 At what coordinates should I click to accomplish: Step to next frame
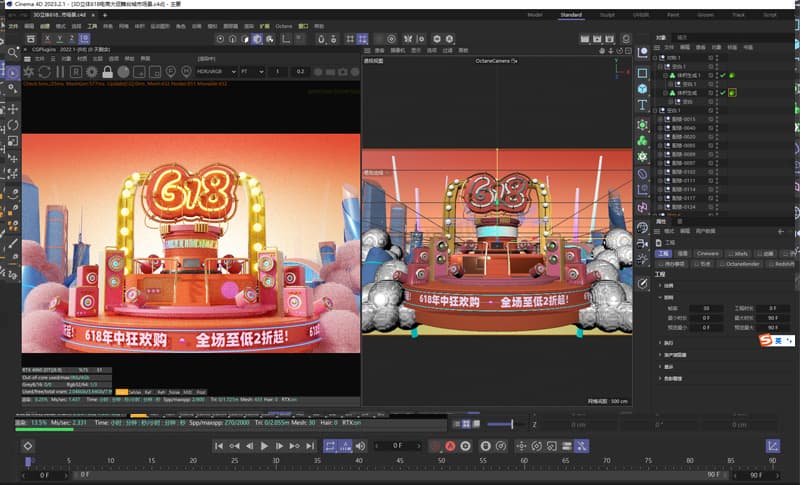tap(280, 446)
